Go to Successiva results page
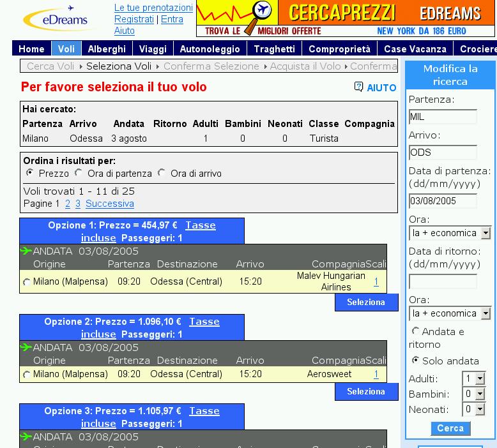This screenshot has height=448, width=497. click(x=110, y=204)
